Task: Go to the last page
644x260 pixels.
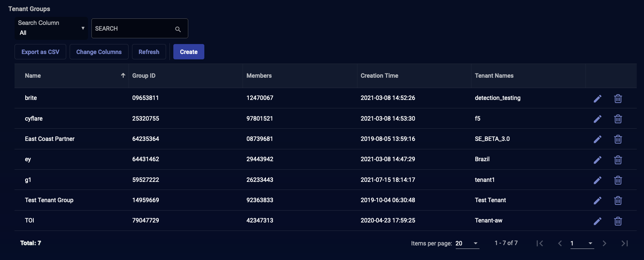Action: coord(624,243)
